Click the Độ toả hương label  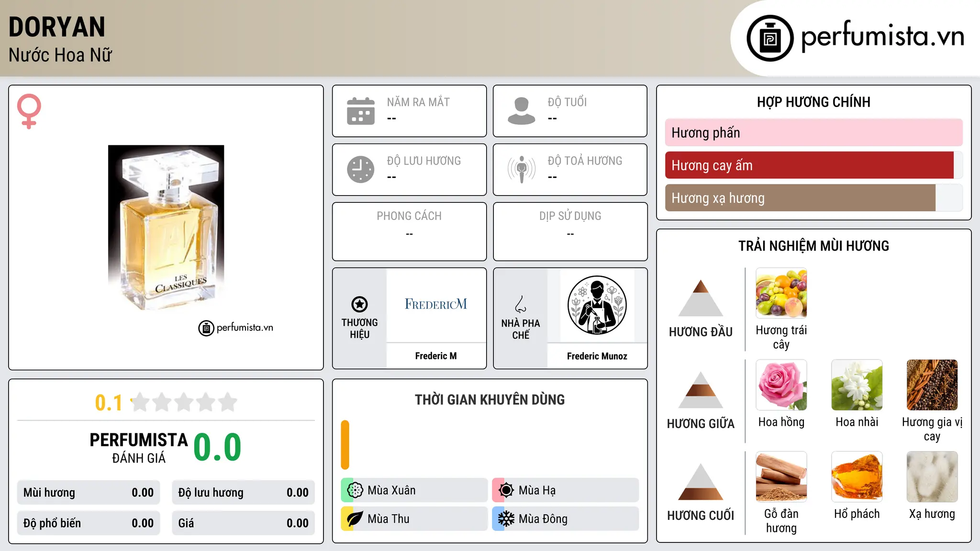[x=585, y=161]
